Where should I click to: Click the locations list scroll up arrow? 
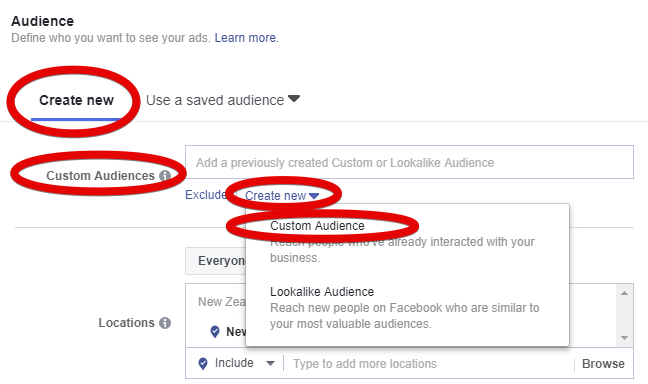pos(624,293)
